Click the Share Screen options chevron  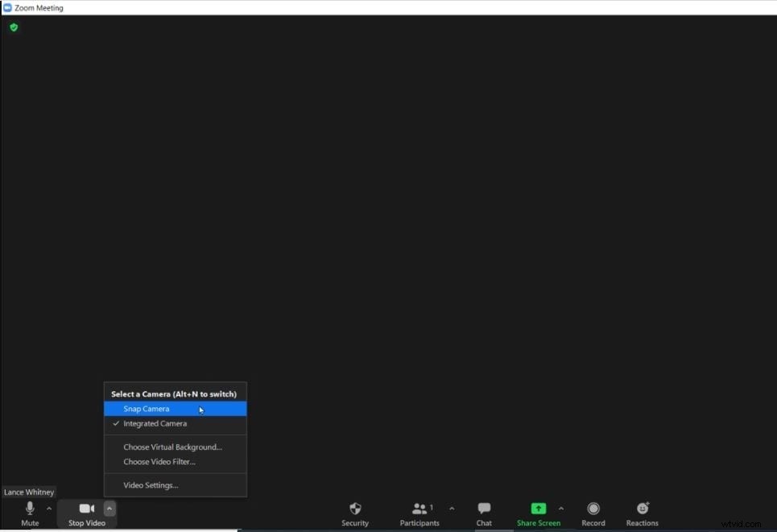tap(561, 508)
